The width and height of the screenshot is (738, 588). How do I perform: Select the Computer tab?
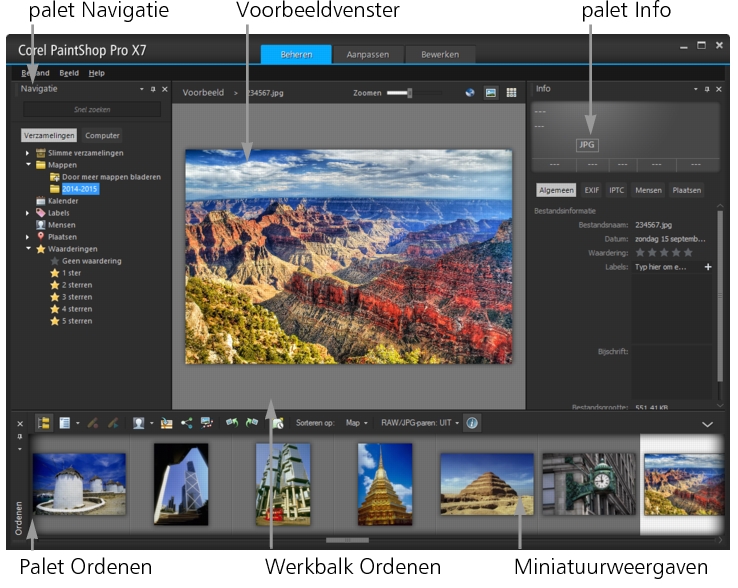coord(102,136)
